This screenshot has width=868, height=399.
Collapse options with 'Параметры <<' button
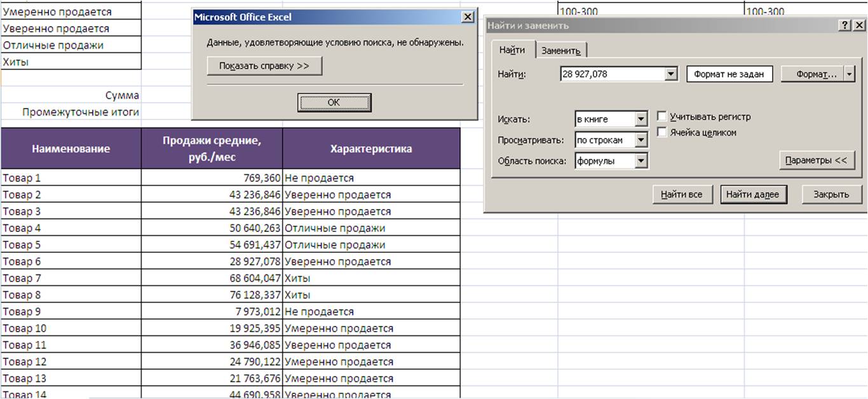coord(816,160)
